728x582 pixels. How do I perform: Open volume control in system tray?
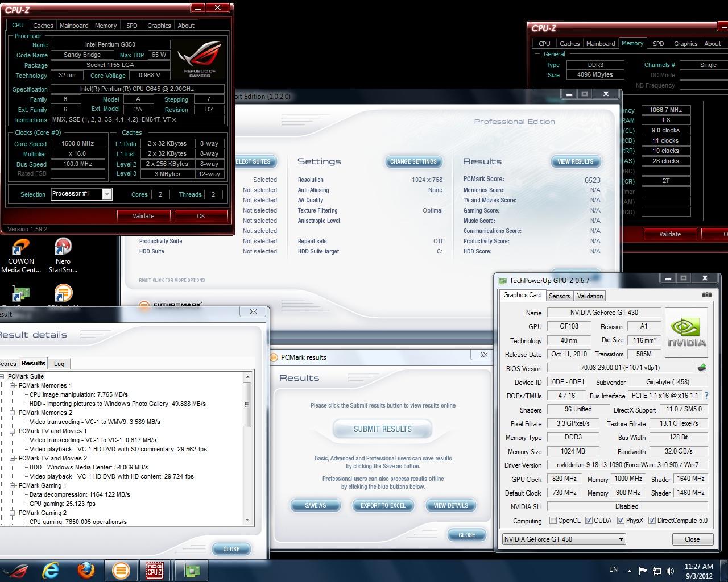pyautogui.click(x=671, y=571)
